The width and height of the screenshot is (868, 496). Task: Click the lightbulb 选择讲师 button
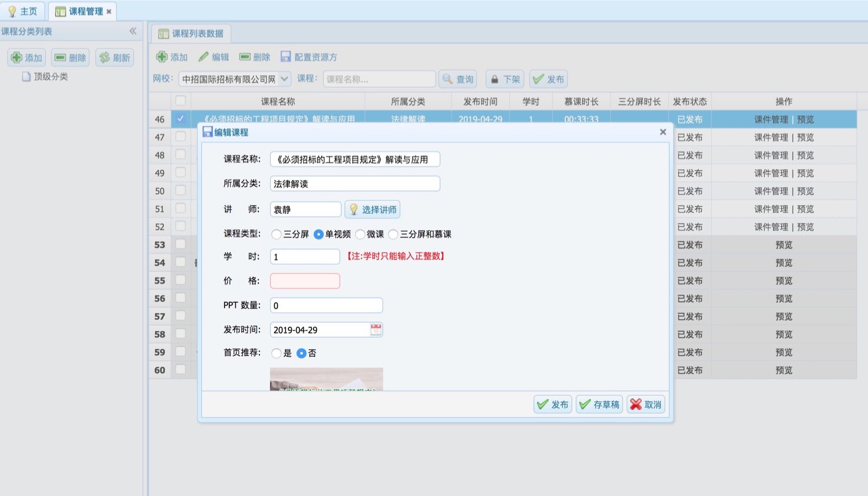[x=372, y=209]
